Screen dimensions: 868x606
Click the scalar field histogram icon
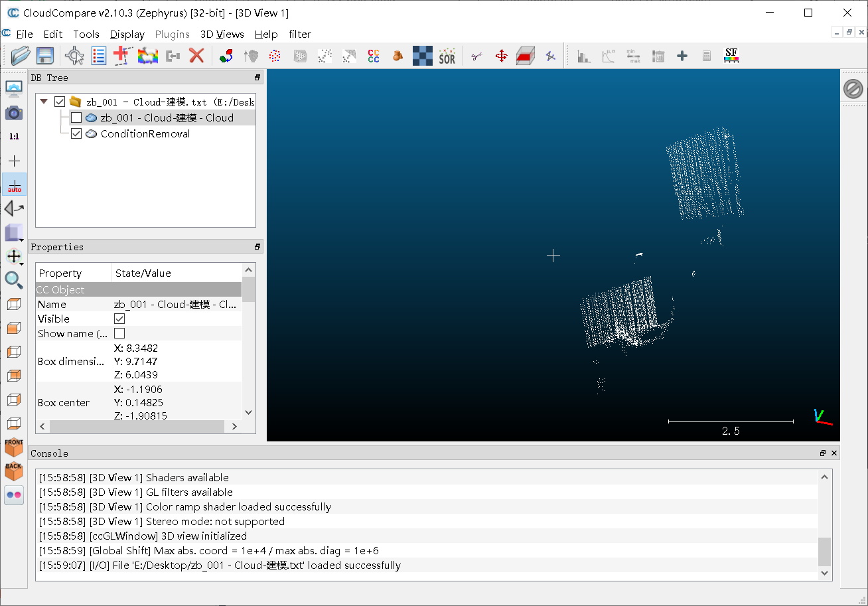point(584,56)
